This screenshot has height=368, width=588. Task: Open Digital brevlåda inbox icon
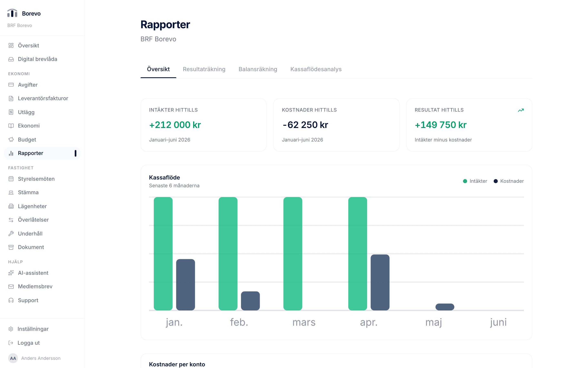point(11,59)
